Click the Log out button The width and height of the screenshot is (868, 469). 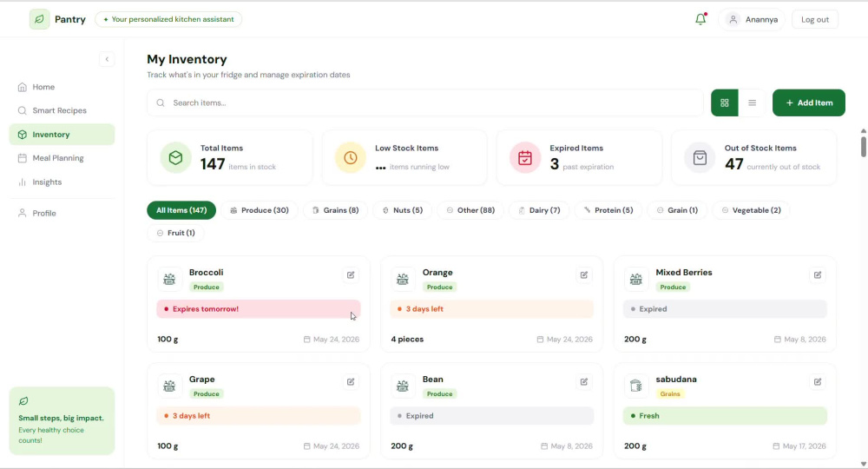pos(815,19)
